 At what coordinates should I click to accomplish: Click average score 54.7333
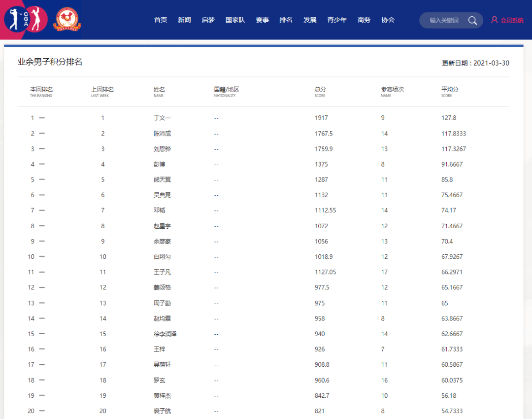point(452,411)
